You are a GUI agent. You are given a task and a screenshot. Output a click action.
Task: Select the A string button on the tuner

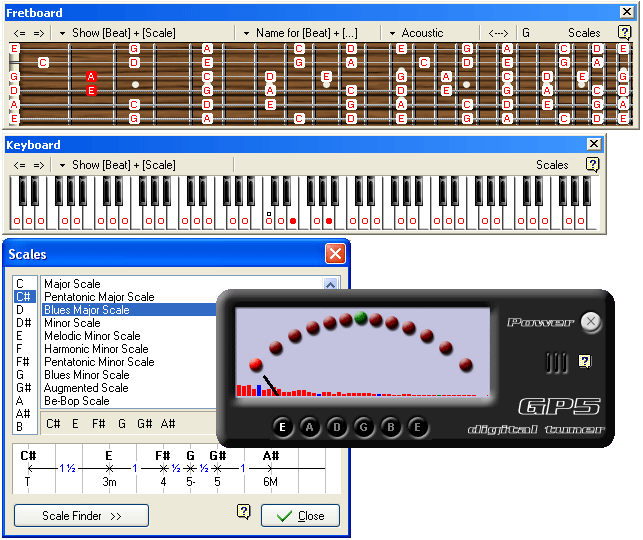tap(310, 428)
